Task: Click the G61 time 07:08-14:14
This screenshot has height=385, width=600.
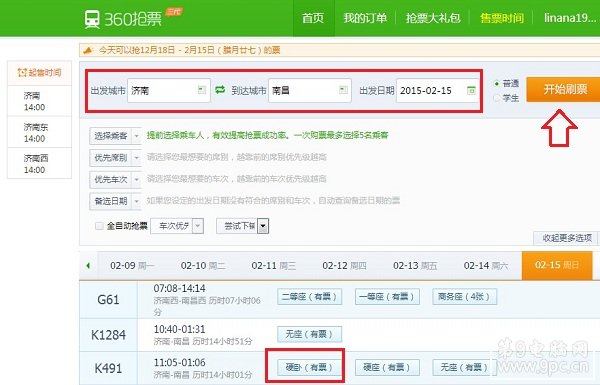Action: (x=179, y=288)
